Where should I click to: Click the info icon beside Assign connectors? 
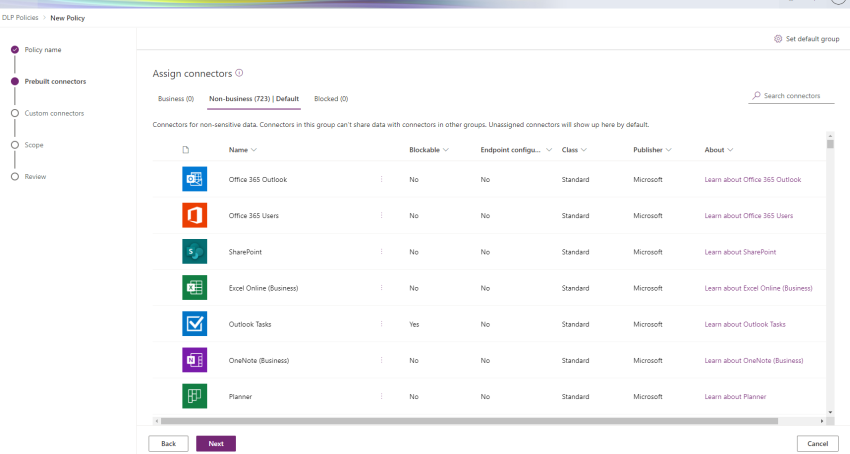click(239, 73)
